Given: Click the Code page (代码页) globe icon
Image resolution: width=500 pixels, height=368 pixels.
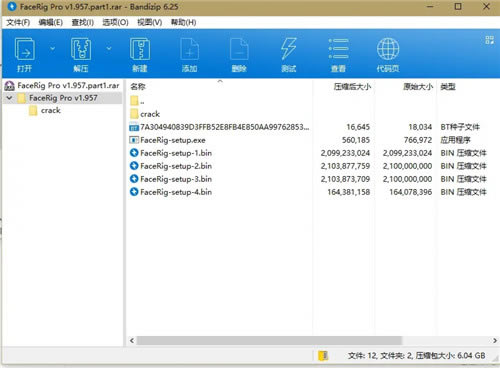Looking at the screenshot, I should [388, 49].
